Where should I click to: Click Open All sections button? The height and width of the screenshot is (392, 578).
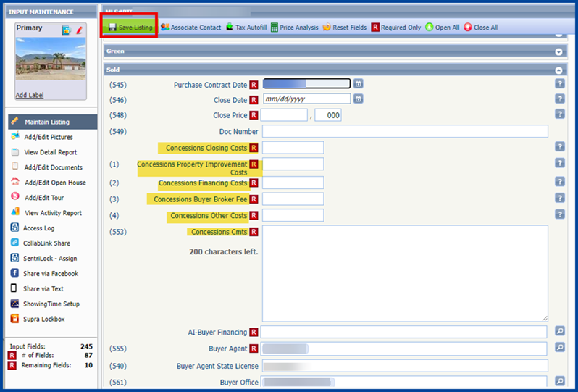(x=442, y=28)
